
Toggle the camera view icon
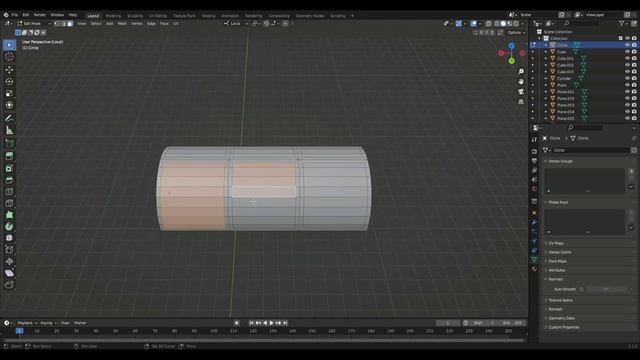[521, 91]
